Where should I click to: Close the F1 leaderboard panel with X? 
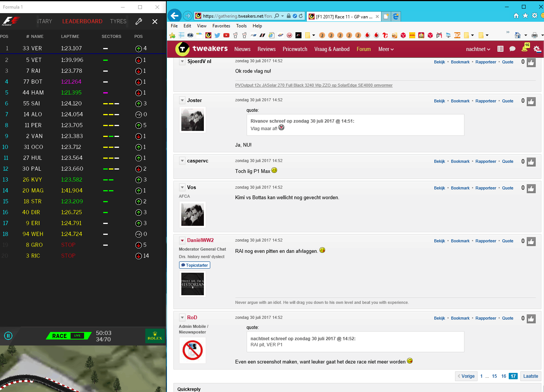155,21
